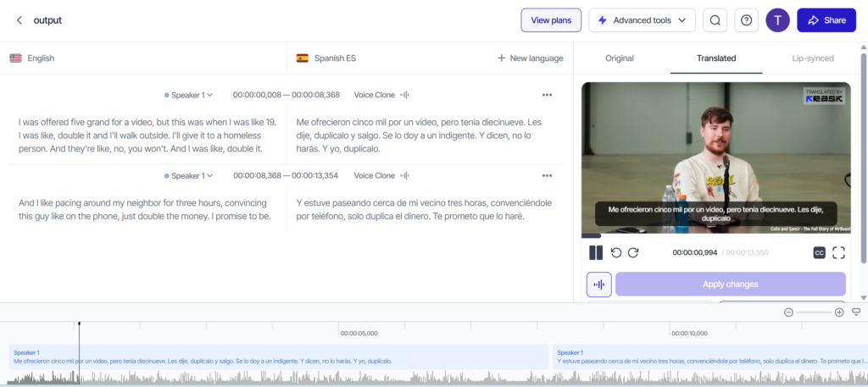Click Voice Clone waveform icon in second segment
Viewport: 868px width, 387px height.
click(404, 176)
